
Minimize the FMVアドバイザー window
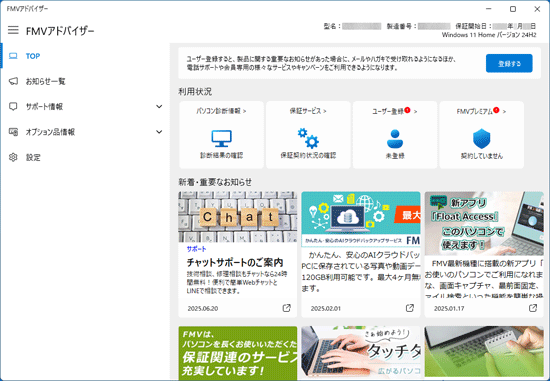(489, 9)
